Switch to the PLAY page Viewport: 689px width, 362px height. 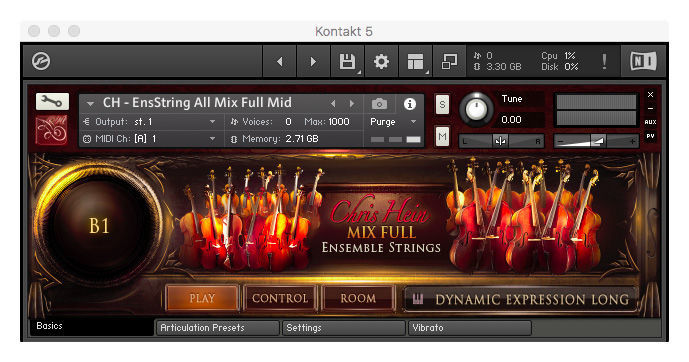pos(202,298)
